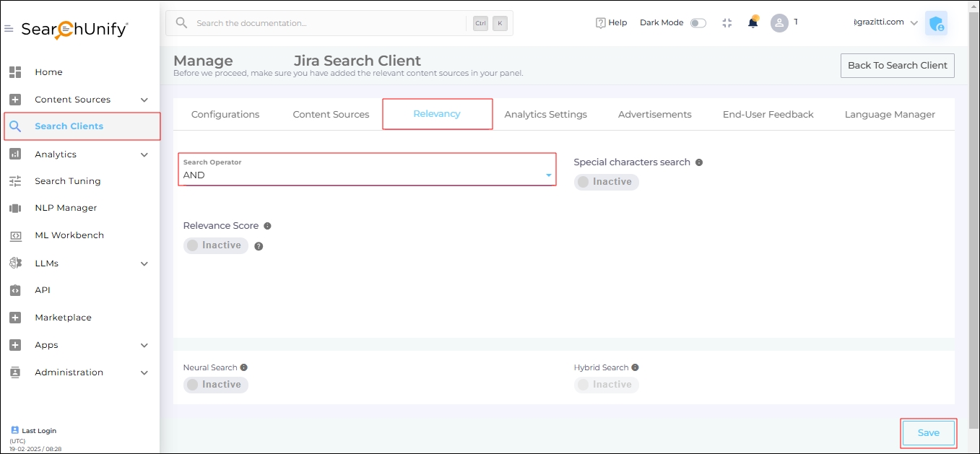This screenshot has width=980, height=454.
Task: Open the Language Manager tab
Action: click(x=889, y=114)
